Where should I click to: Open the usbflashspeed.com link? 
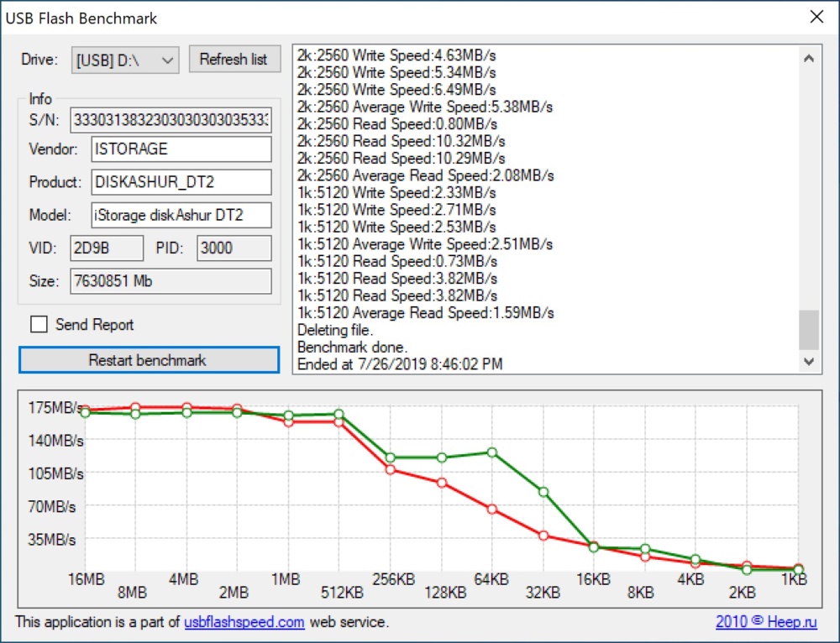tap(244, 621)
